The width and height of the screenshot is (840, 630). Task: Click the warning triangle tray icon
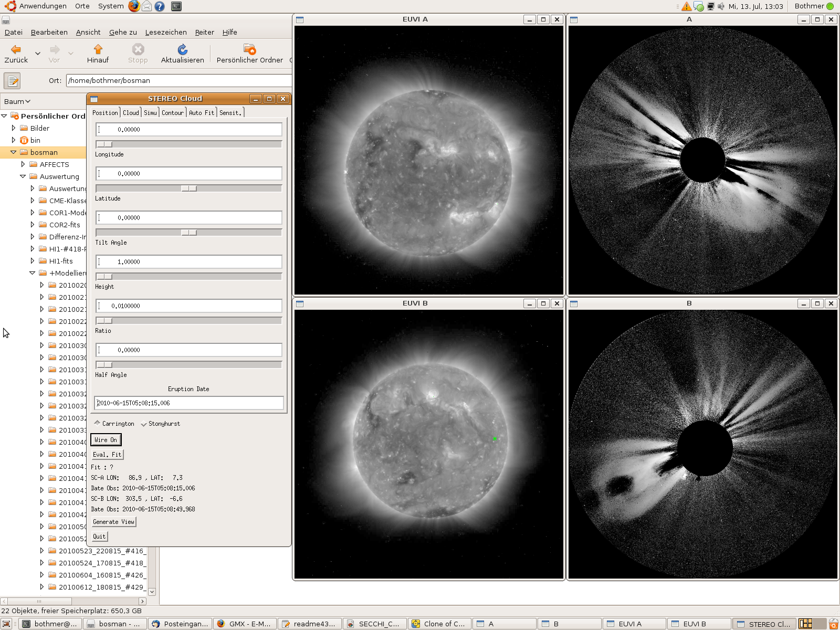(x=687, y=6)
